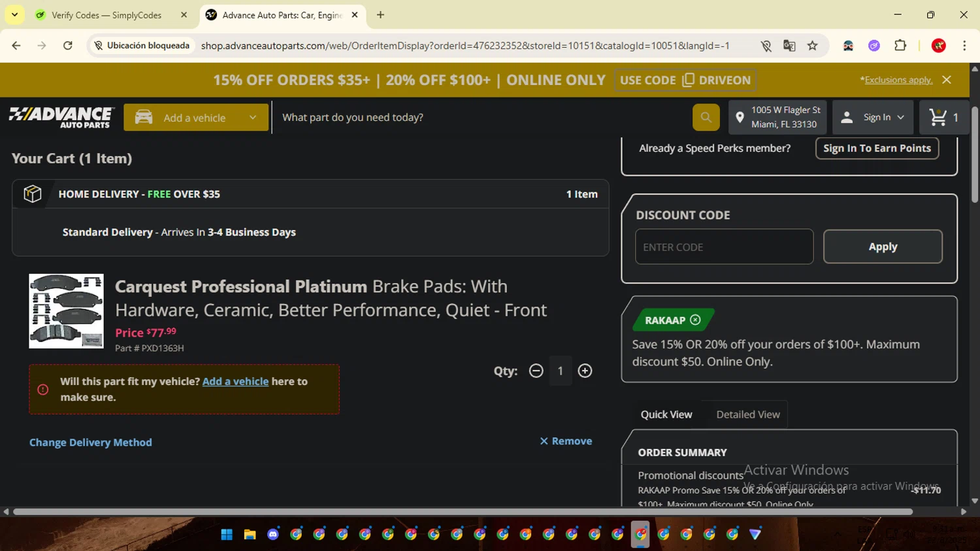
Task: Click the person account icon
Action: pyautogui.click(x=847, y=118)
